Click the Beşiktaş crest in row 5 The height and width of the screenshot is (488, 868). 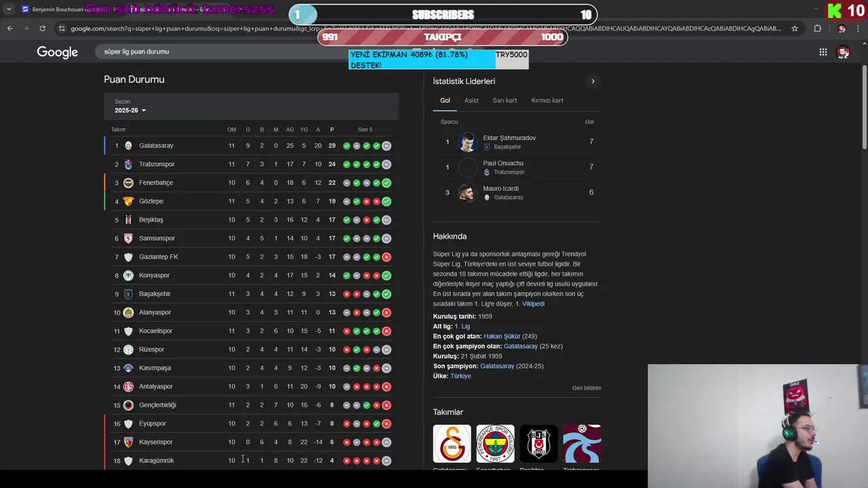[128, 220]
